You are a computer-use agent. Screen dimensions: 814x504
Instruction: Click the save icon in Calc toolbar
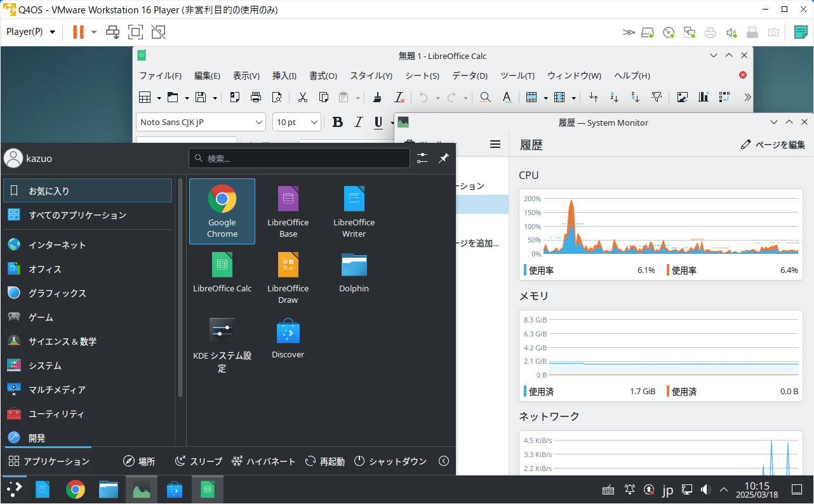click(201, 97)
